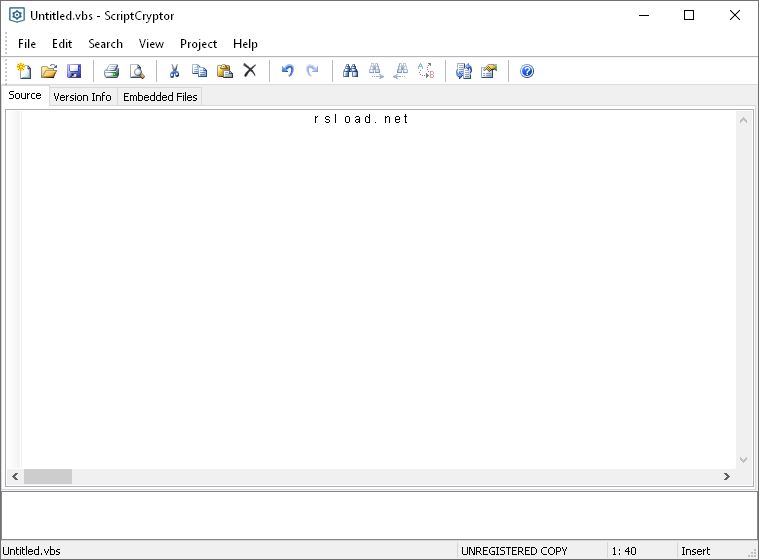
Task: Copy selection toolbar icon
Action: coord(199,71)
